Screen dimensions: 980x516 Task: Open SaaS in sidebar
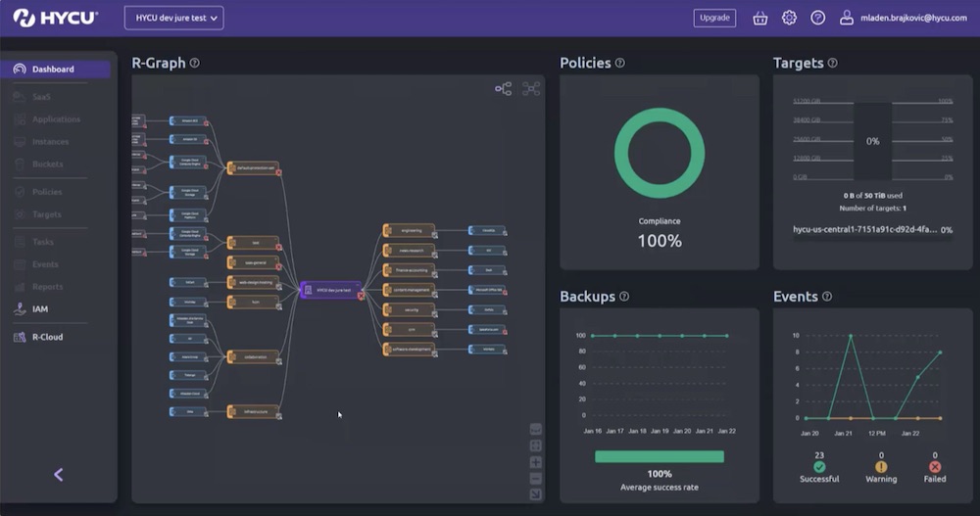41,97
